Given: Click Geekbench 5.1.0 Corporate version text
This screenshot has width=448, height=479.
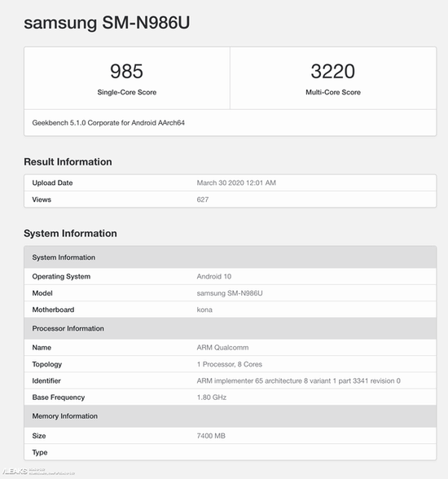Looking at the screenshot, I should (108, 123).
